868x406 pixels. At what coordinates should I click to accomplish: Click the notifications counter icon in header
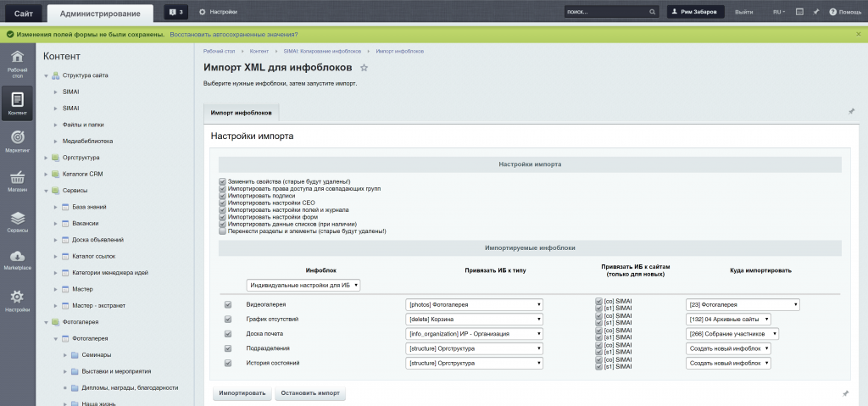[175, 12]
